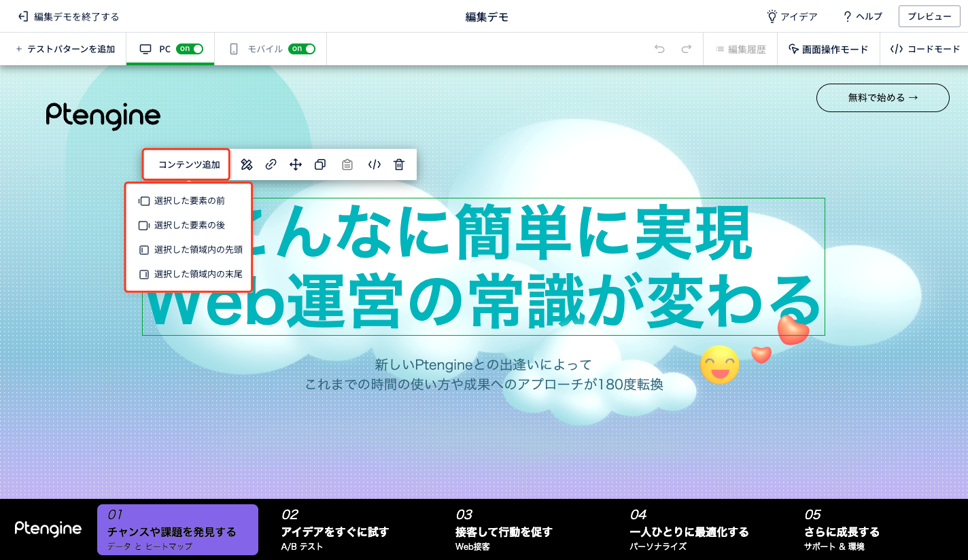Click the プレビュー button
Viewport: 968px width, 560px height.
pyautogui.click(x=929, y=16)
